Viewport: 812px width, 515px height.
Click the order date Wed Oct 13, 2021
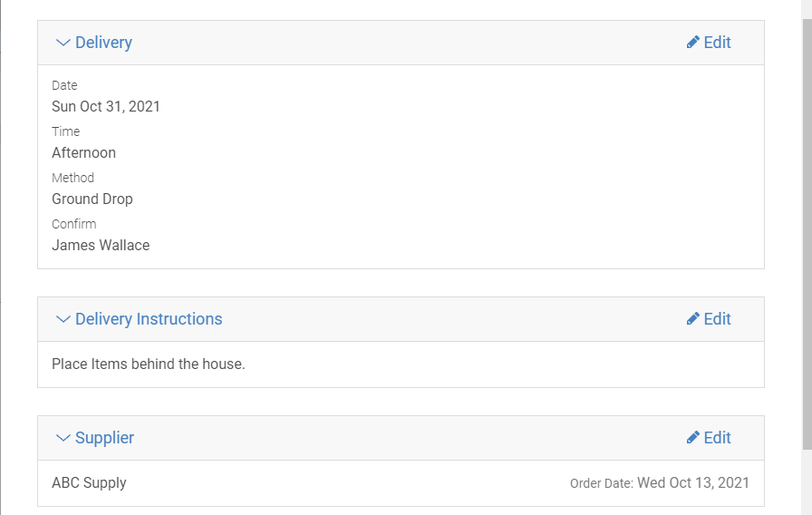pyautogui.click(x=693, y=483)
